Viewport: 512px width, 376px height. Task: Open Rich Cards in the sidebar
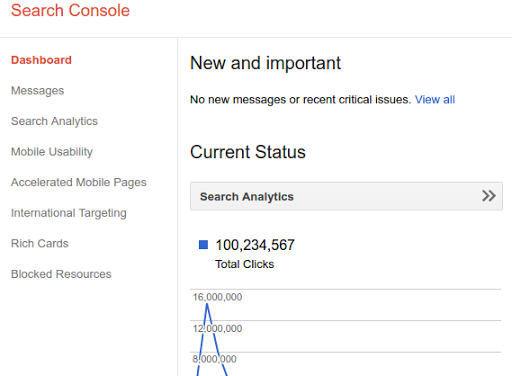[x=40, y=244]
